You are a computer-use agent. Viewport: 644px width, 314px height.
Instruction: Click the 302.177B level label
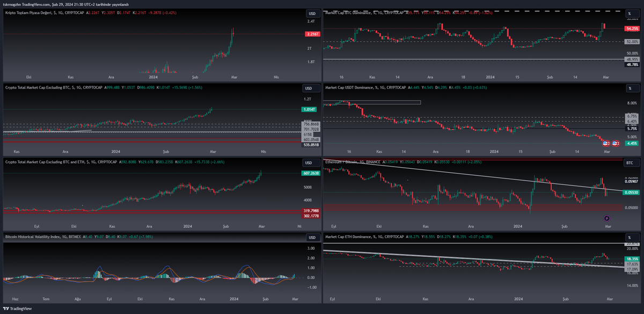[310, 216]
